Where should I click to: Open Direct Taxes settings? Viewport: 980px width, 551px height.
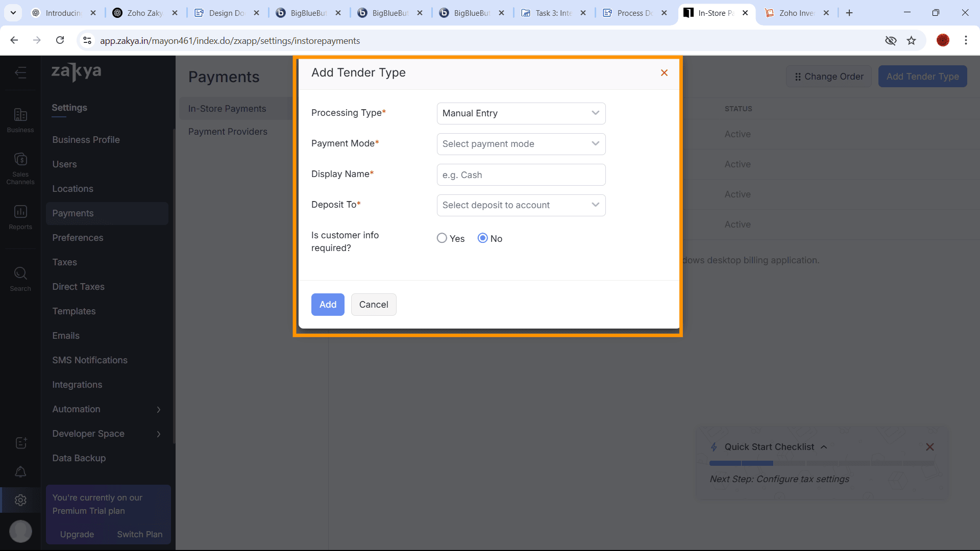coord(78,287)
